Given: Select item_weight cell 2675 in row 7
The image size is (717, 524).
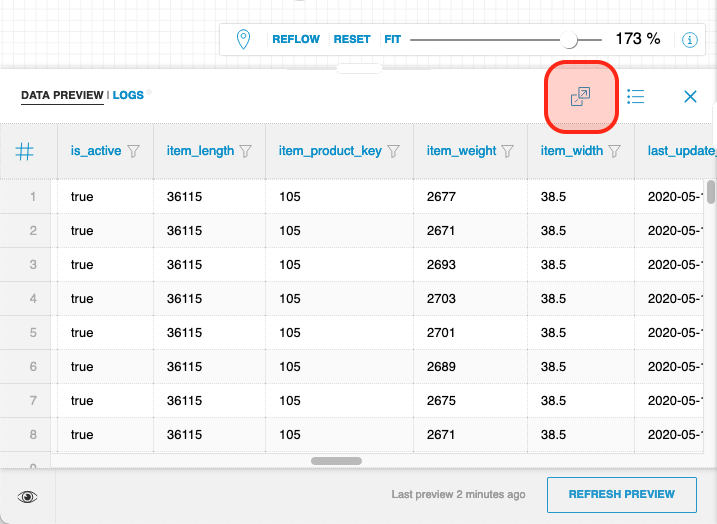Looking at the screenshot, I should (441, 401).
